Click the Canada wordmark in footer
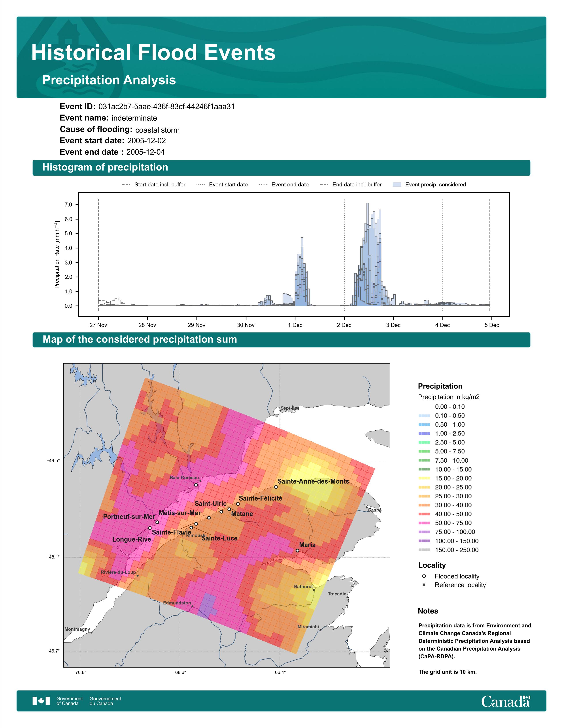Image resolution: width=563 pixels, height=728 pixels. point(506,701)
